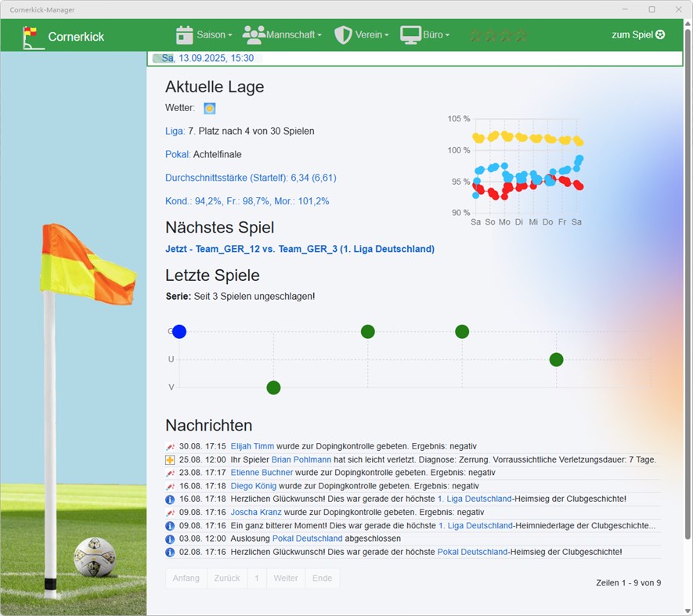The width and height of the screenshot is (693, 616).
Task: Click the Weiter pagination button
Action: (x=285, y=578)
